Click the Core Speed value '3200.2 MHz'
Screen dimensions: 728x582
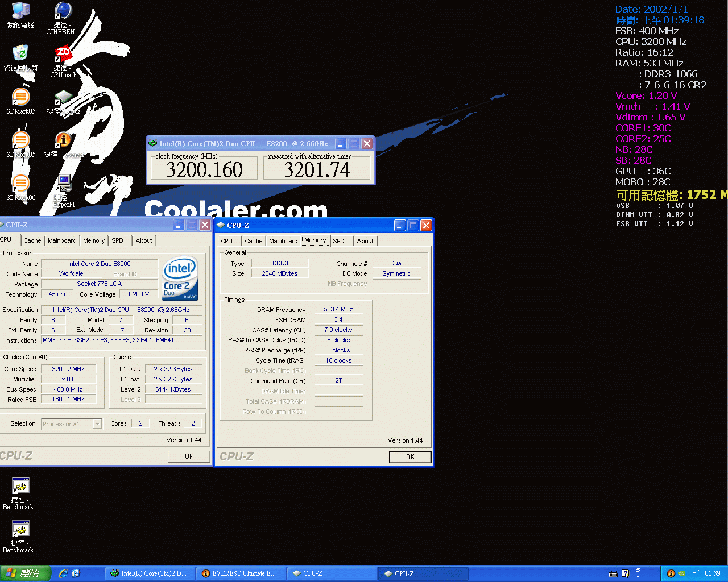(68, 369)
